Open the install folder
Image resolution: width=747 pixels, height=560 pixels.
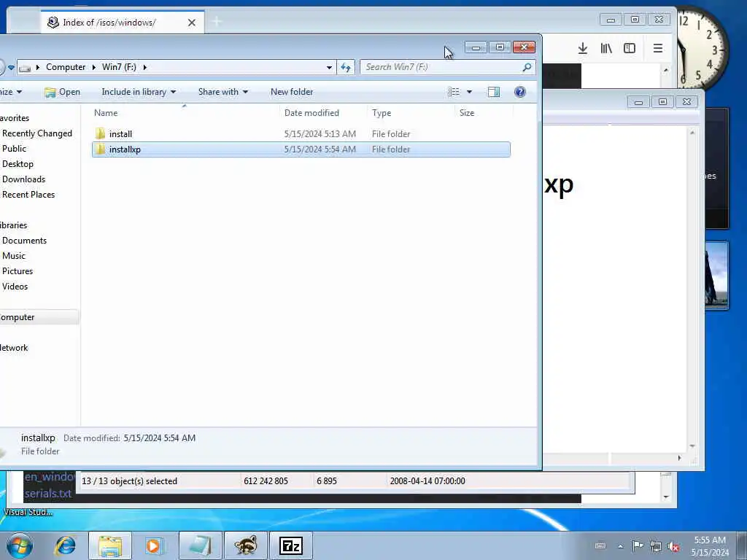pyautogui.click(x=120, y=134)
